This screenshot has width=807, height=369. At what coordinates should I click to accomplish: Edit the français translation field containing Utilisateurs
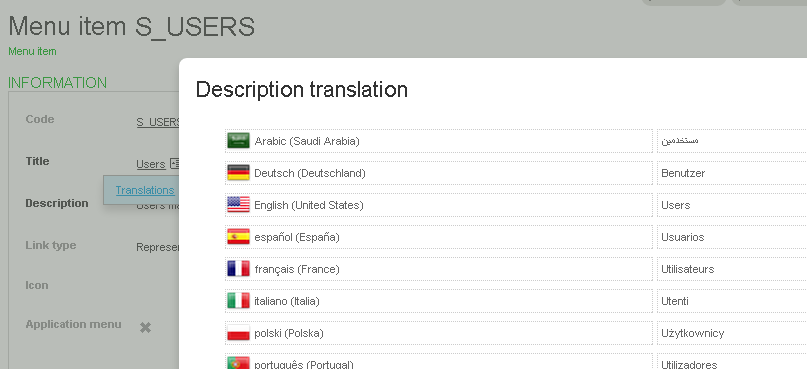tap(732, 269)
